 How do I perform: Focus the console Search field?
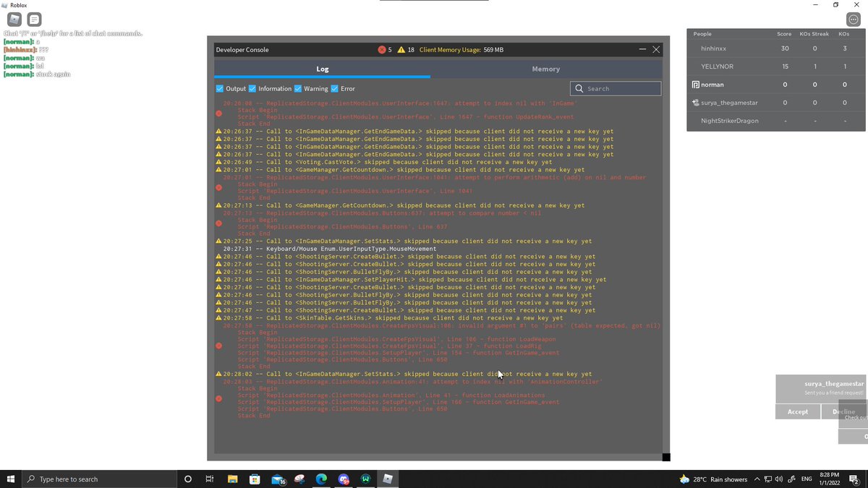[x=616, y=88]
